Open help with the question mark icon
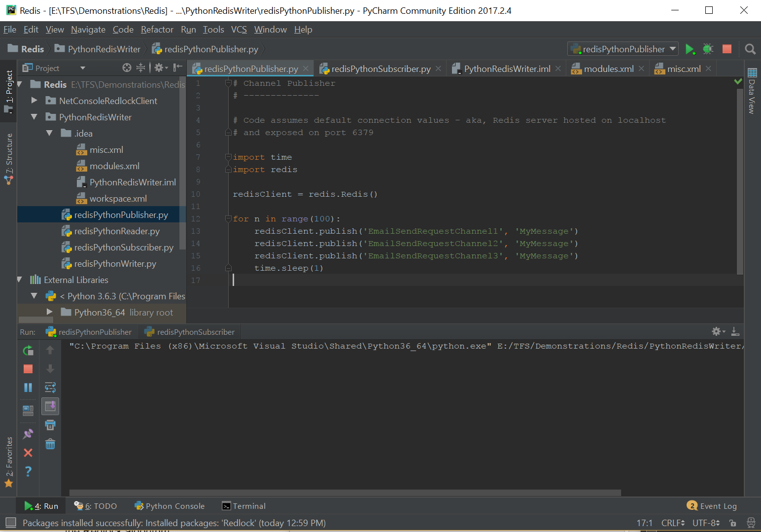The image size is (761, 532). pyautogui.click(x=28, y=471)
